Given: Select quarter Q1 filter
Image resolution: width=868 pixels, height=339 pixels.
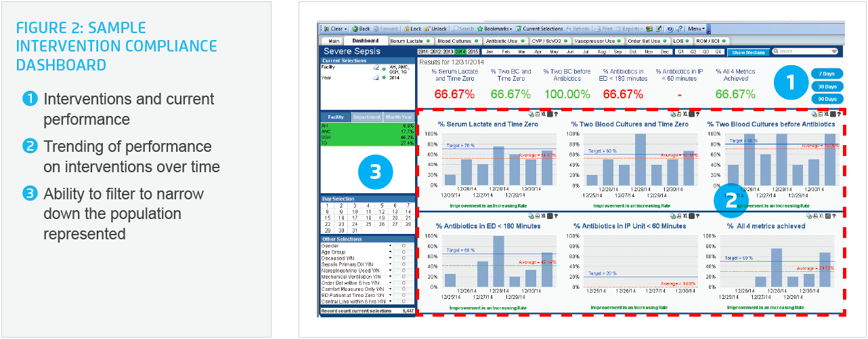Looking at the screenshot, I should tap(680, 52).
